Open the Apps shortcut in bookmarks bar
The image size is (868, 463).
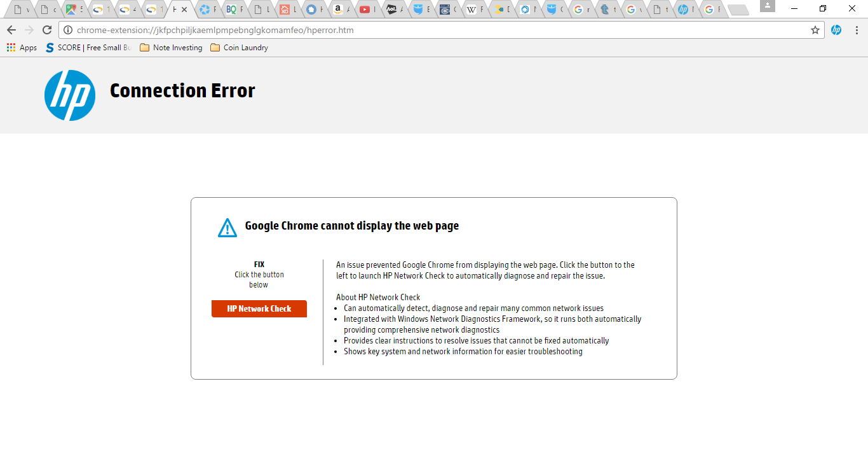tap(22, 48)
